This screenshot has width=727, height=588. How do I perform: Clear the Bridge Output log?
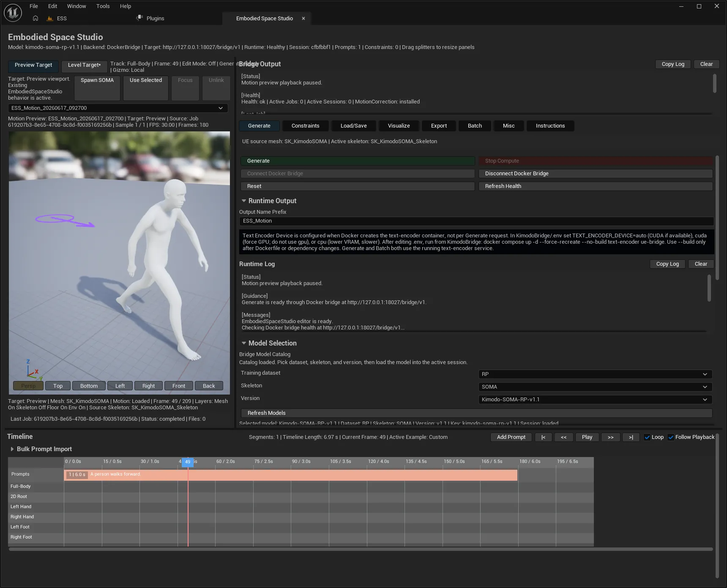point(706,64)
